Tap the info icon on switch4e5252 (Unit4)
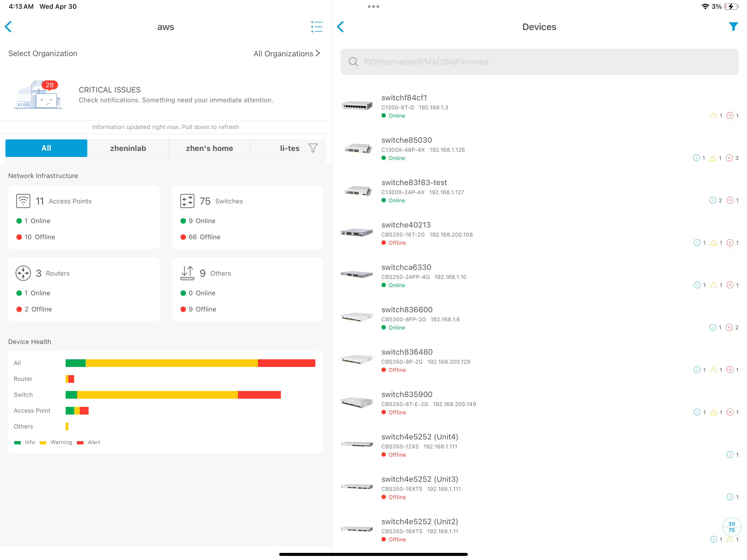 click(730, 455)
